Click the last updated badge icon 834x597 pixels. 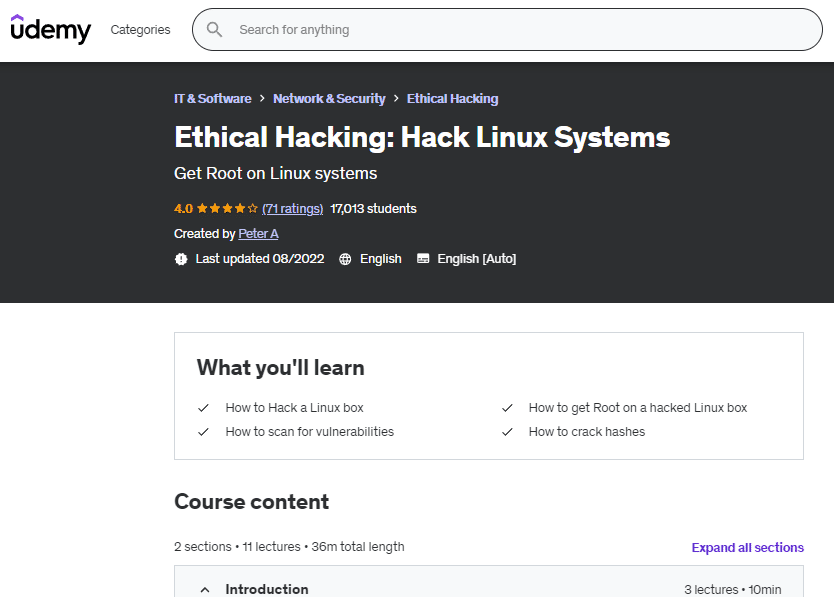(x=181, y=259)
